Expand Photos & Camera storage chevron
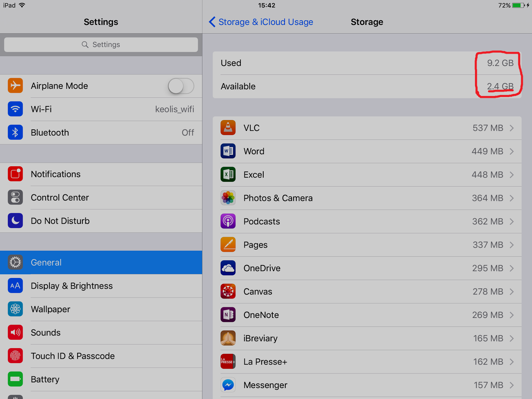 pos(512,198)
